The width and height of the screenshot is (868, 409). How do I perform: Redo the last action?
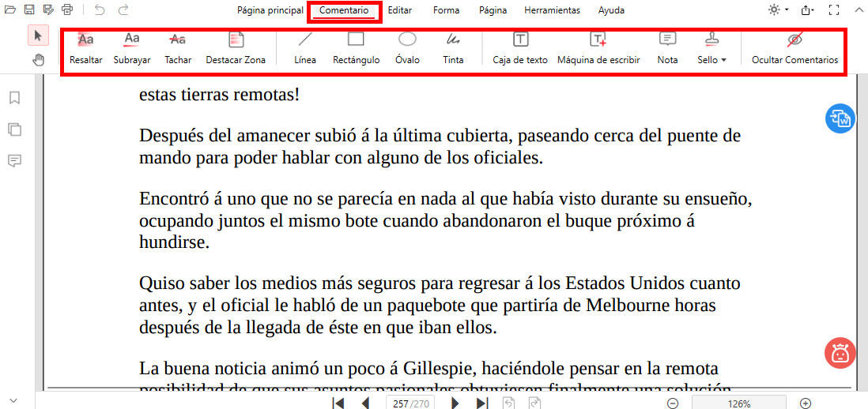[123, 9]
